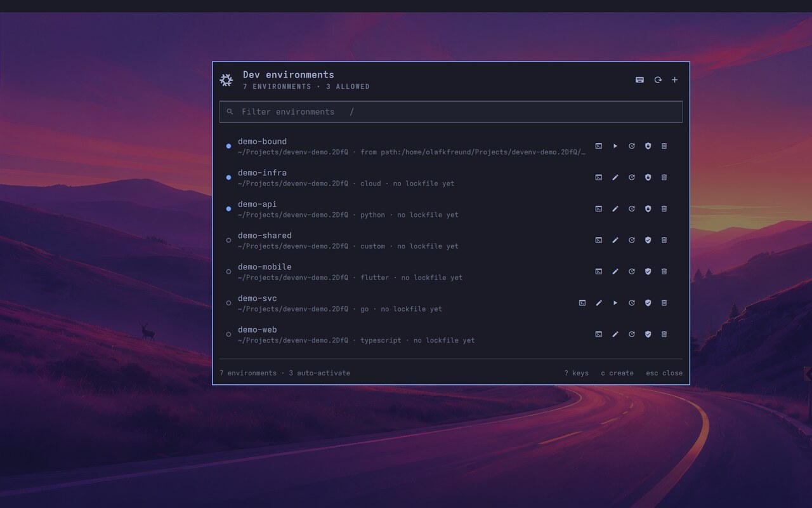Image resolution: width=812 pixels, height=508 pixels.
Task: Reload the demo-infra environment
Action: [631, 178]
